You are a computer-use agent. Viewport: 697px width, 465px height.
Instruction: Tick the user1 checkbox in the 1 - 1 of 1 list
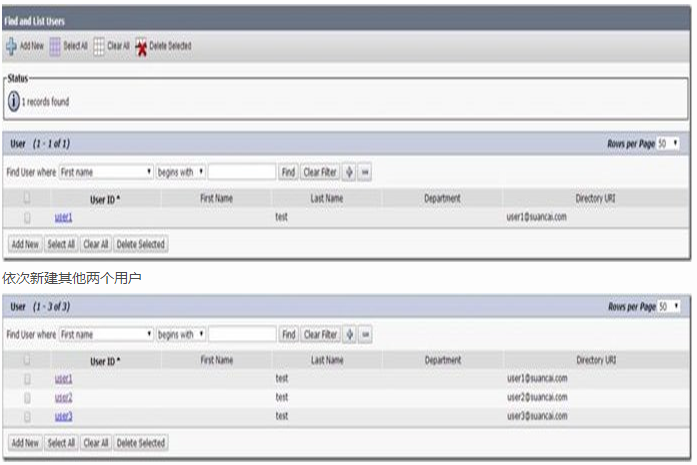(x=27, y=217)
